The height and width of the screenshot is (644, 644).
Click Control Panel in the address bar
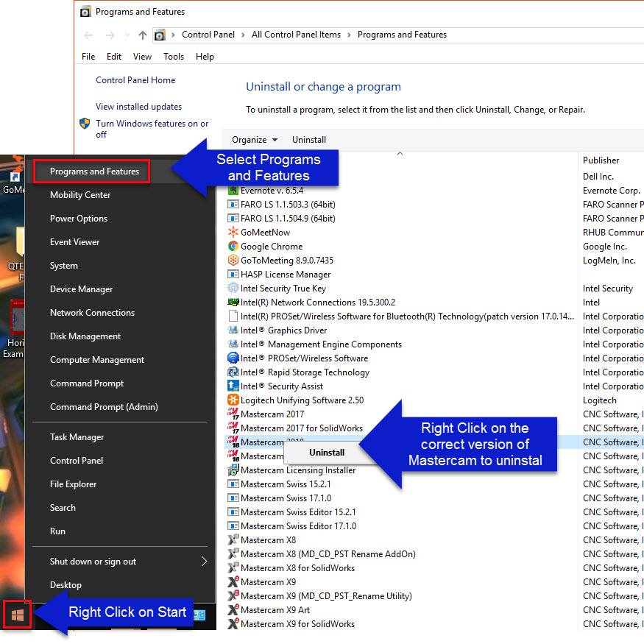208,35
